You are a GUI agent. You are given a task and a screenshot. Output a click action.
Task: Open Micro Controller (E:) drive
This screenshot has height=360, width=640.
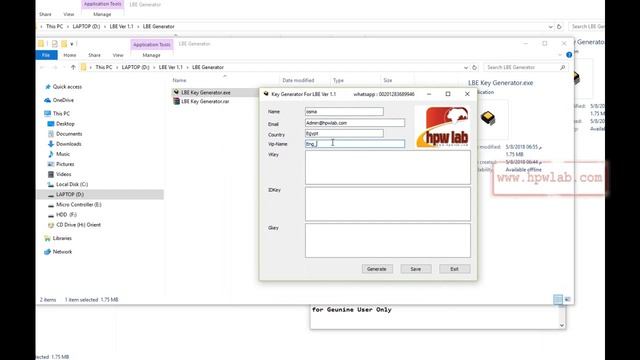79,204
